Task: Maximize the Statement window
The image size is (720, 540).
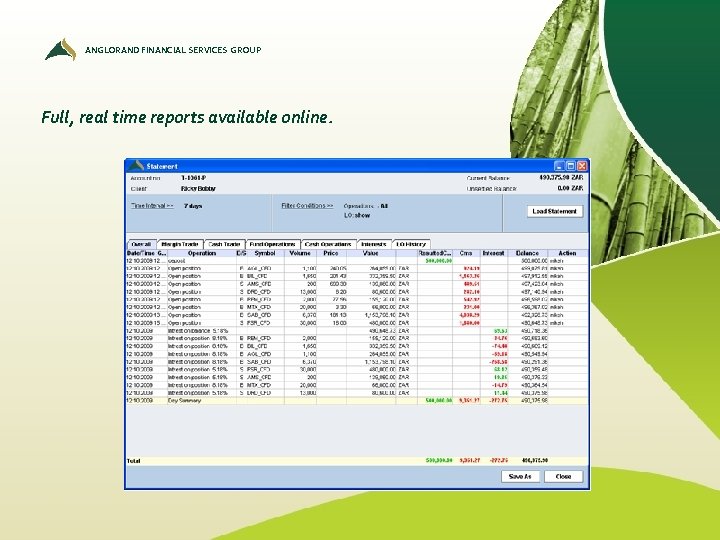Action: (x=570, y=166)
